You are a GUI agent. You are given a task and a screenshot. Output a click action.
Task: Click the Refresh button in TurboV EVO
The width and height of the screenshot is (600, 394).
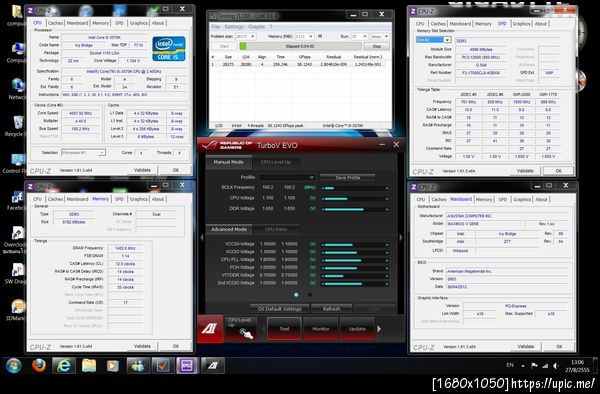click(x=331, y=309)
